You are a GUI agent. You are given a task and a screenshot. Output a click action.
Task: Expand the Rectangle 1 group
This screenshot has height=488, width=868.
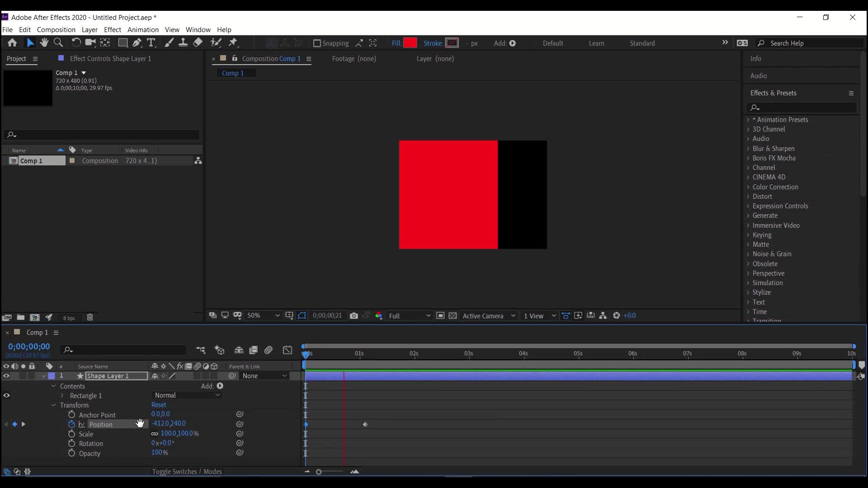tap(62, 396)
